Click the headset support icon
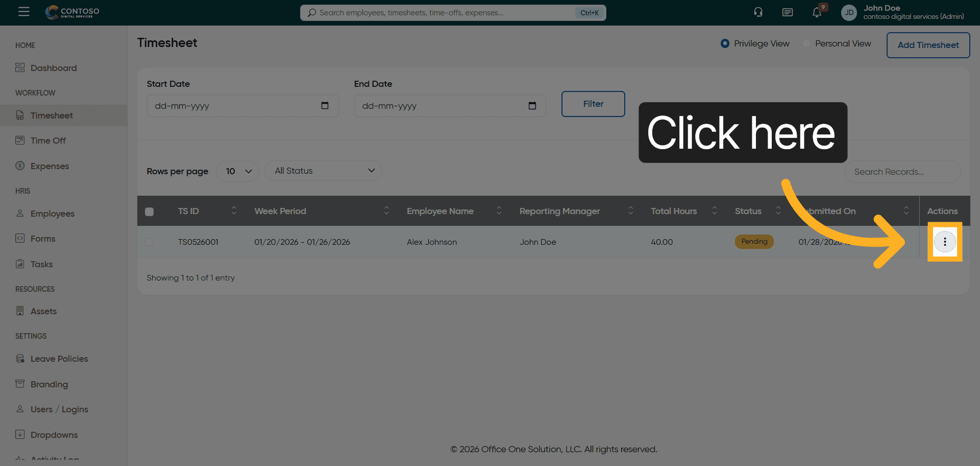The width and height of the screenshot is (980, 466). click(758, 12)
